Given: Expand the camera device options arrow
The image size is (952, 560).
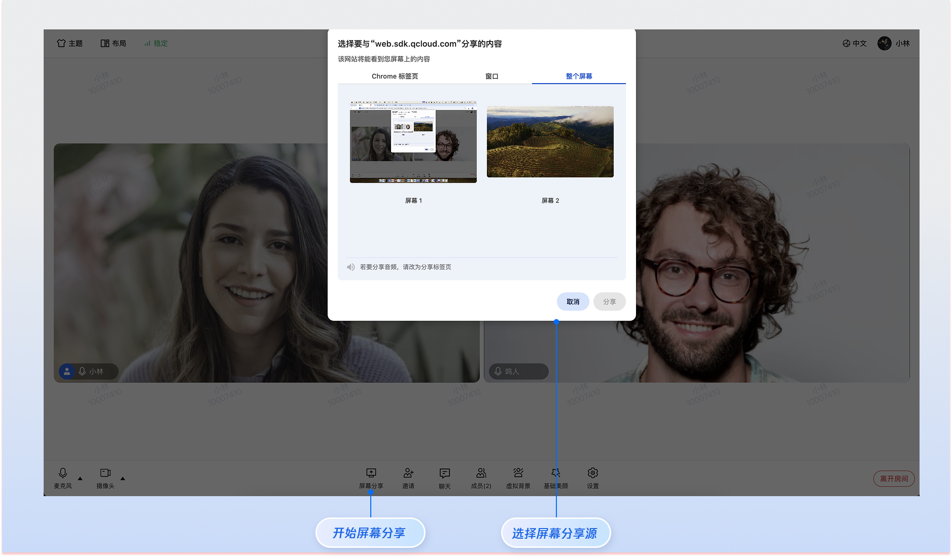Looking at the screenshot, I should (123, 478).
